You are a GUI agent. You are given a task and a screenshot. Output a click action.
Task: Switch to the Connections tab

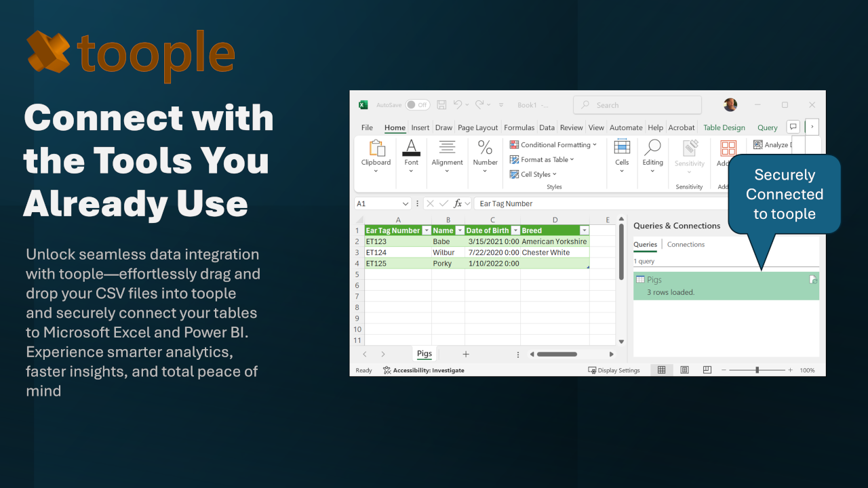coord(686,245)
